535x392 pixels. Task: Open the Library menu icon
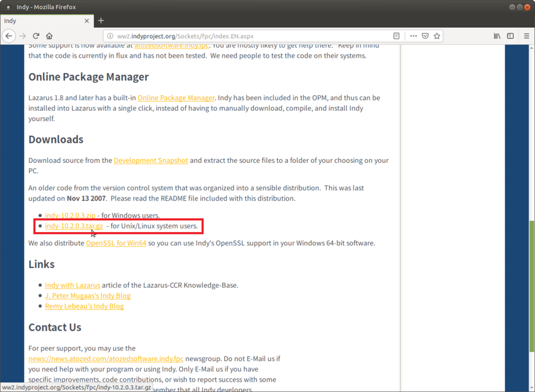[497, 36]
